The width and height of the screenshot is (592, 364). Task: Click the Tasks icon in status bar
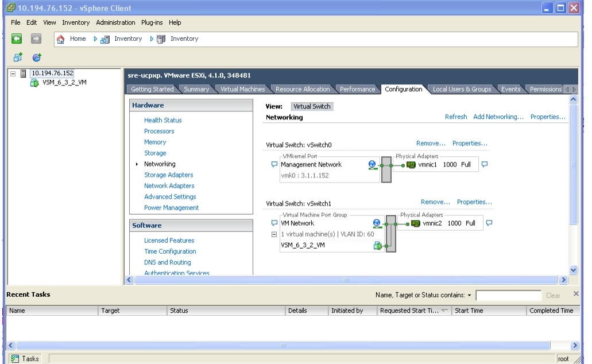tap(14, 358)
